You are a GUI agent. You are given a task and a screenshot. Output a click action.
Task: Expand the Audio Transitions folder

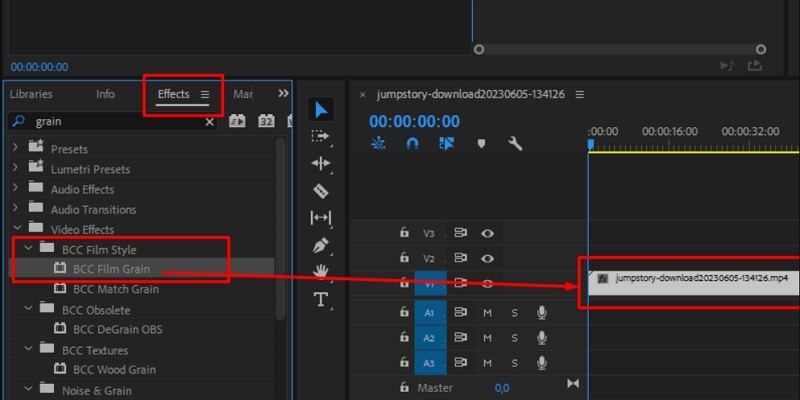(x=15, y=209)
